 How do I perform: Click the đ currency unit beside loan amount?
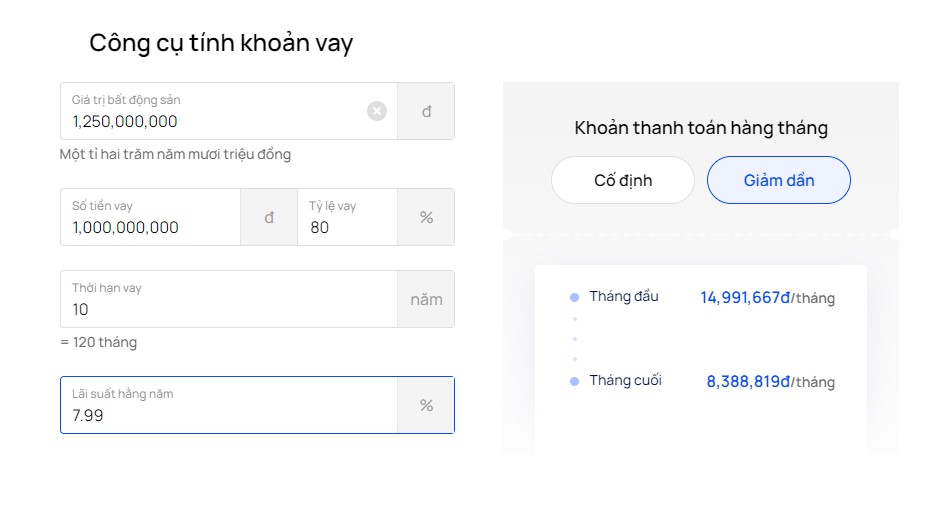click(269, 217)
